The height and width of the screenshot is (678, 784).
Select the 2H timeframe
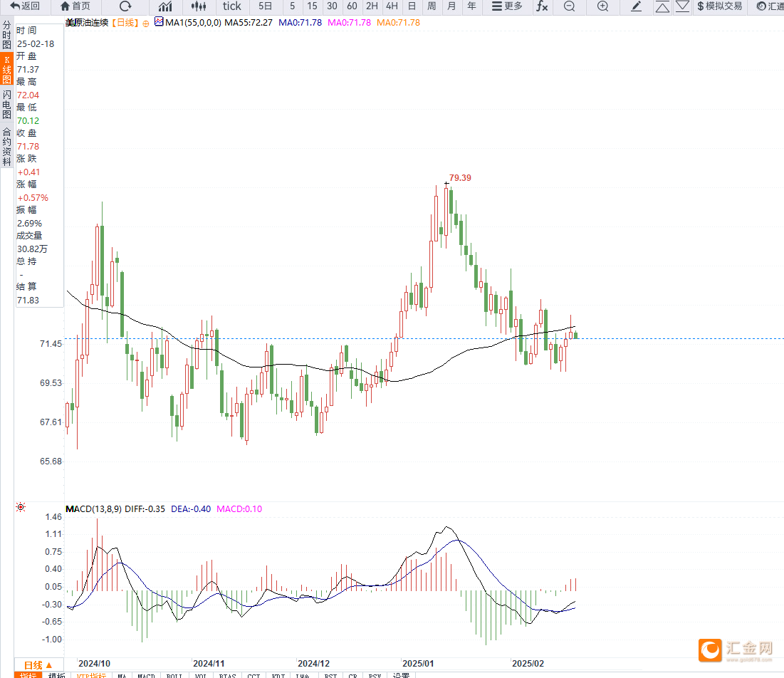[372, 6]
